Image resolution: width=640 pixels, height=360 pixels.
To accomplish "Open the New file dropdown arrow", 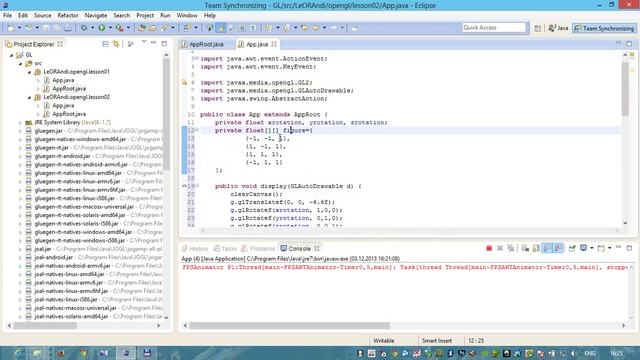I will (x=19, y=28).
